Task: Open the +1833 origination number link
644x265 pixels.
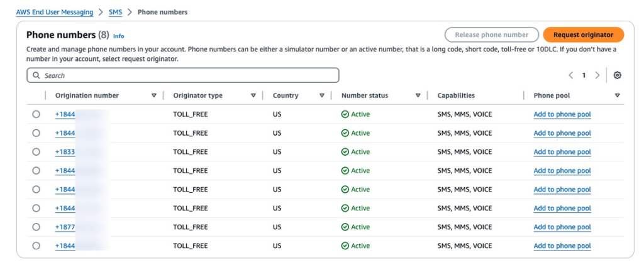Action: click(x=65, y=152)
